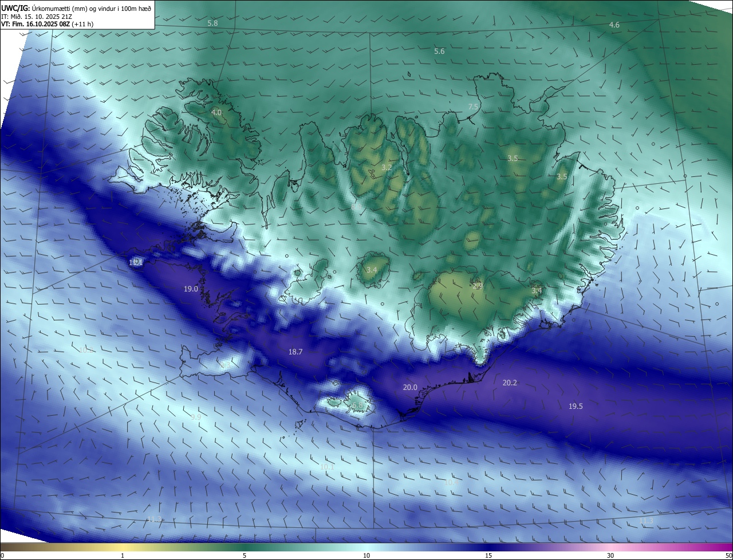Click the 11.1 value label

tap(136, 263)
